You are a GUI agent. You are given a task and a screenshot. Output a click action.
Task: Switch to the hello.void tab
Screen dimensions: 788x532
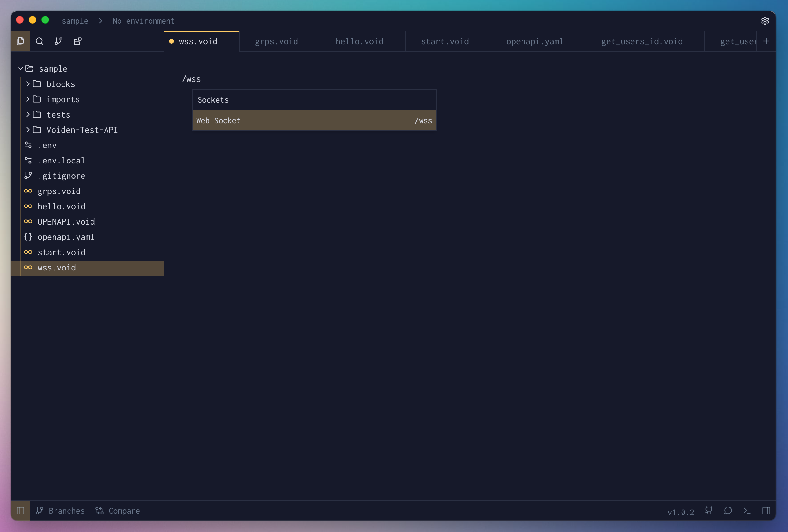[360, 41]
